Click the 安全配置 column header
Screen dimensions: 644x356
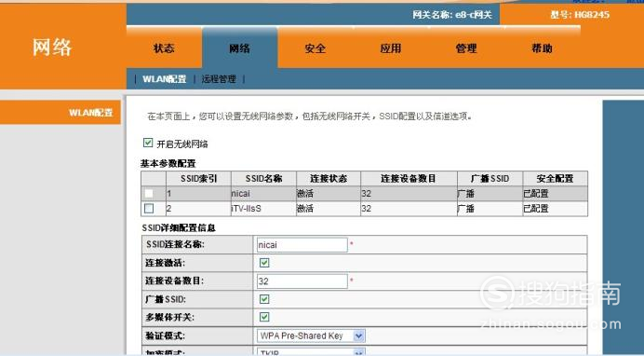click(555, 178)
